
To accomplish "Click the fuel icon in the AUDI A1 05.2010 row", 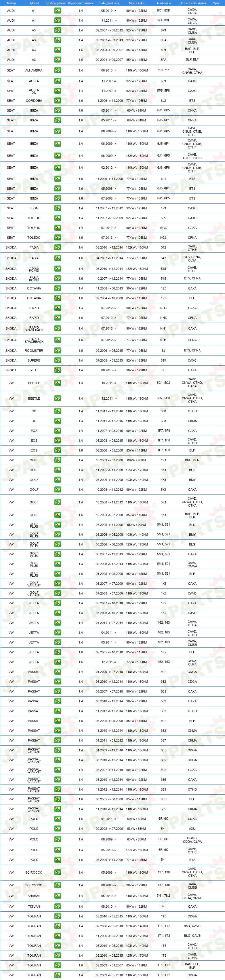I will pyautogui.click(x=58, y=11).
